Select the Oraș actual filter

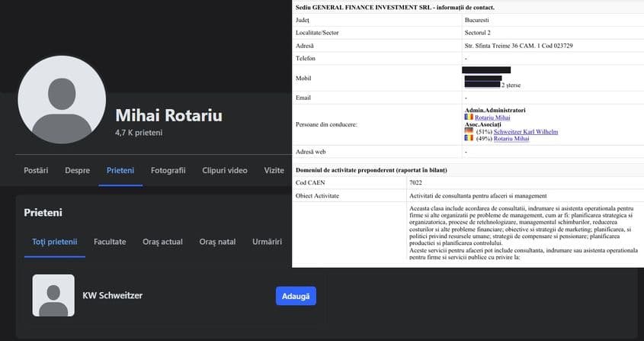point(162,242)
